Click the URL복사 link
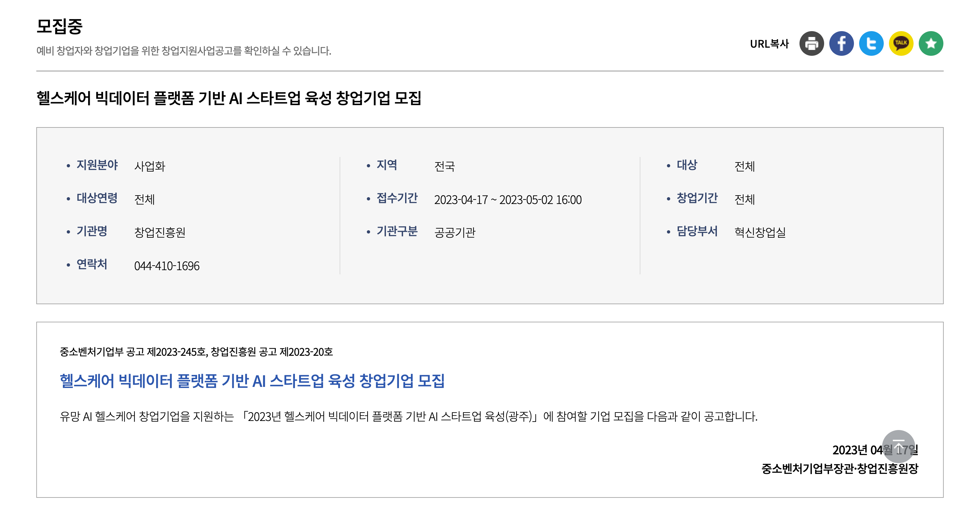 [769, 44]
